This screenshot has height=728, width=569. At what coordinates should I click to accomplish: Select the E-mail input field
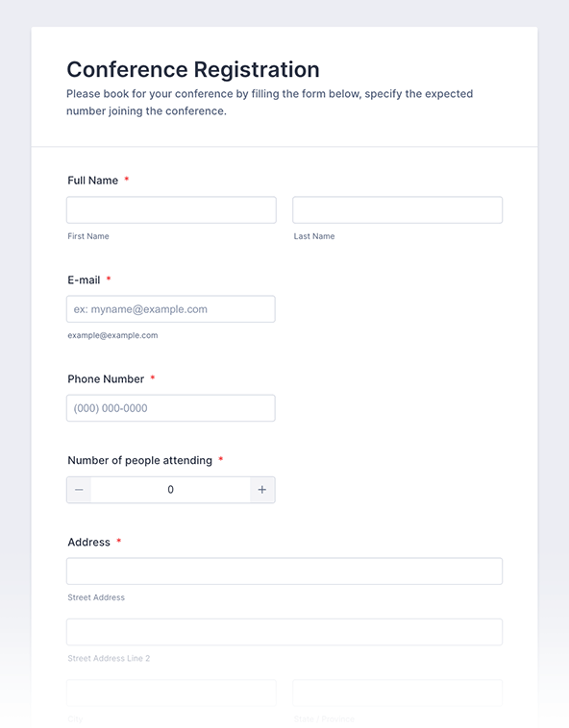tap(171, 308)
